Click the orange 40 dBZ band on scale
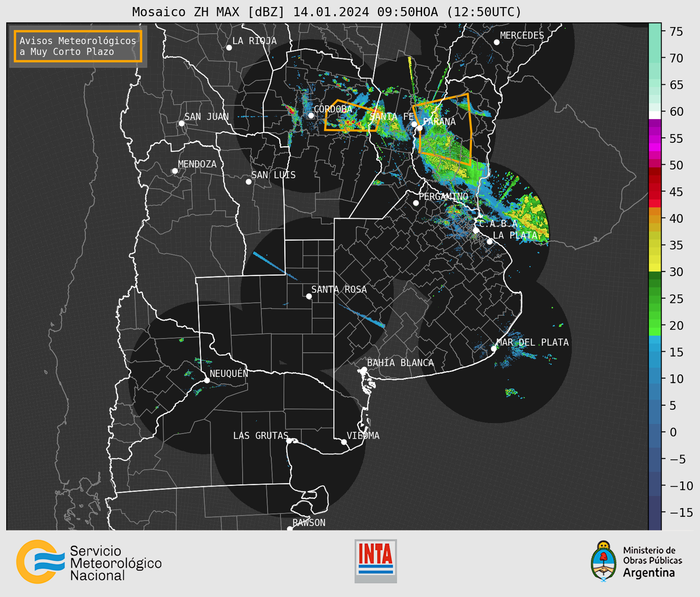The image size is (700, 597). [x=655, y=219]
